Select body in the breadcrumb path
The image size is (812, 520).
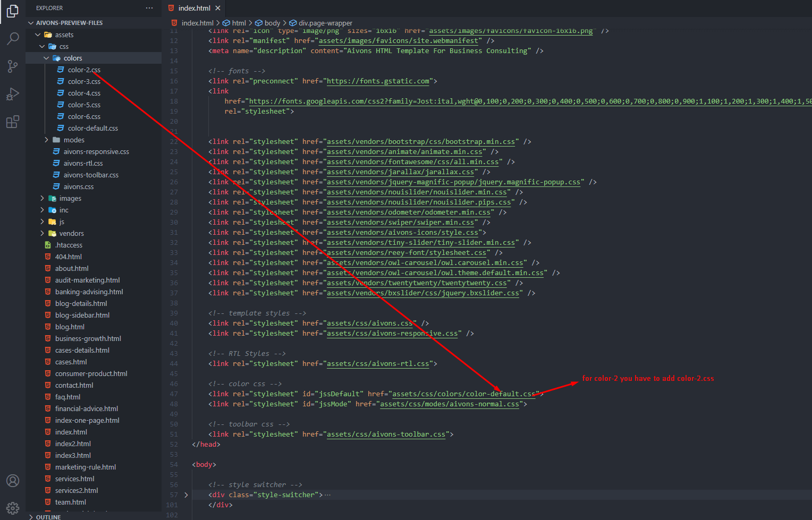pos(272,23)
